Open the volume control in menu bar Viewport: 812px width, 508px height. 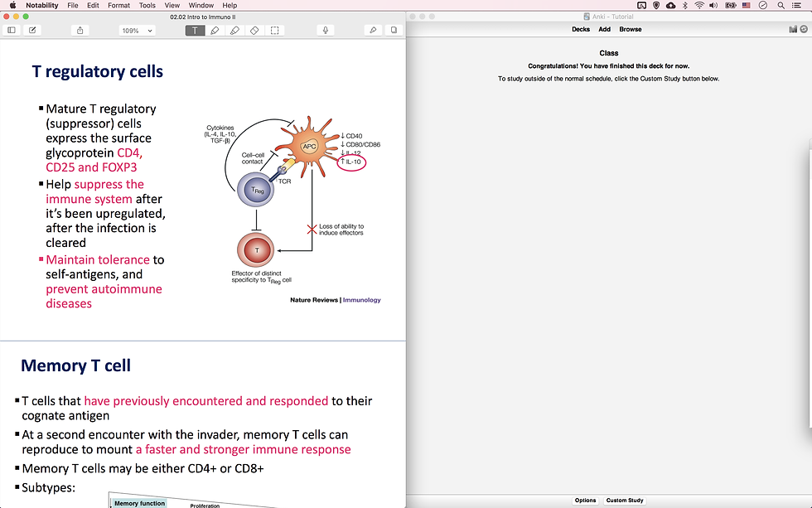(713, 5)
